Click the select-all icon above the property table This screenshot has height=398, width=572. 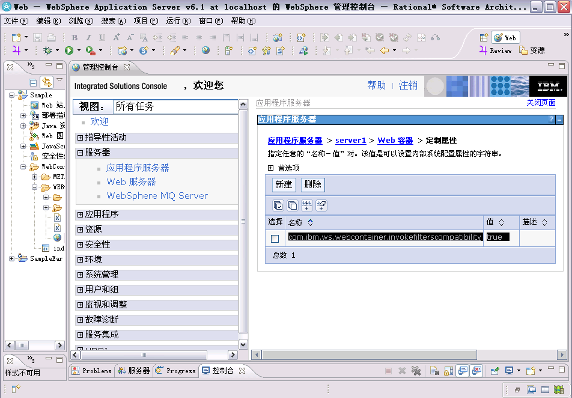click(278, 205)
